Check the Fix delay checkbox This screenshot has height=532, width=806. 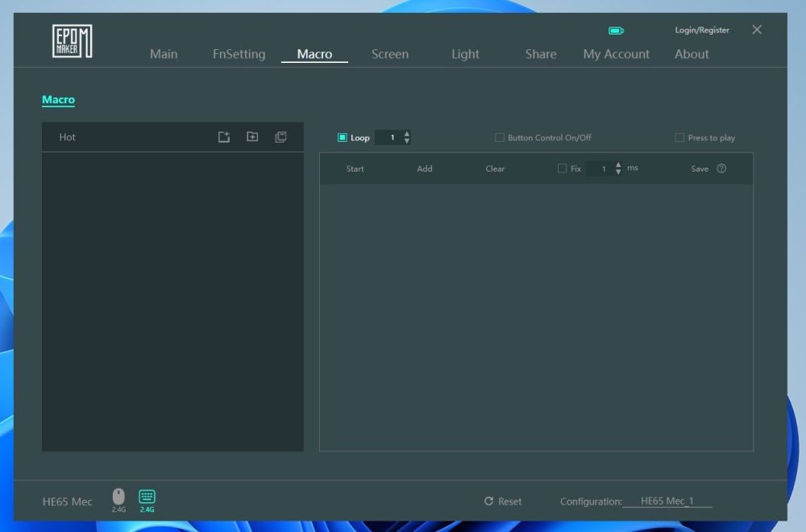[x=563, y=168]
